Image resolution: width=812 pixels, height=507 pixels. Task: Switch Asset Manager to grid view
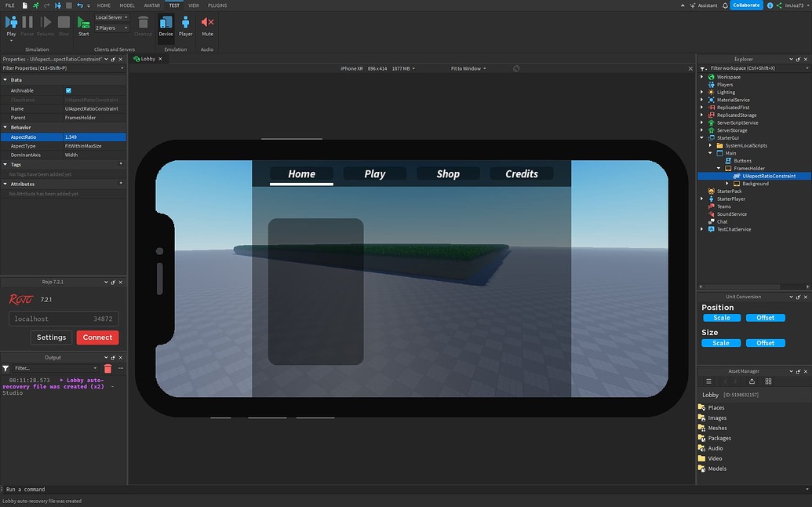[x=768, y=381]
